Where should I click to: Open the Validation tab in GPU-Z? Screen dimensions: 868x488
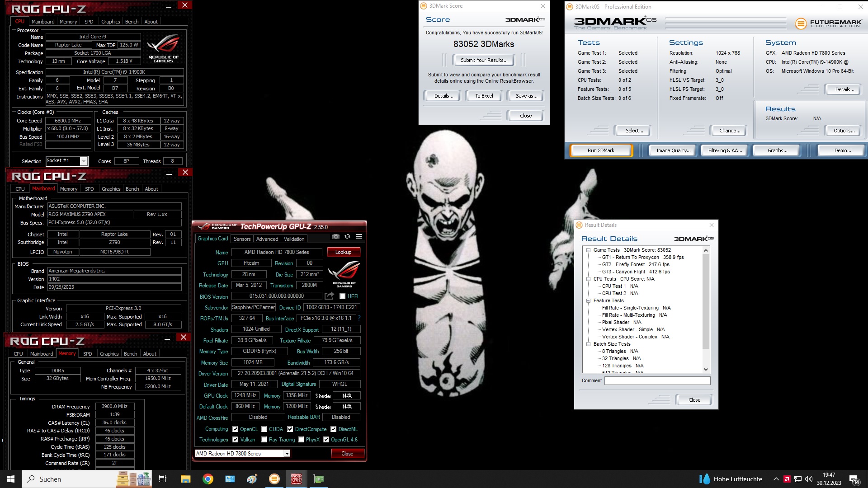coord(294,239)
